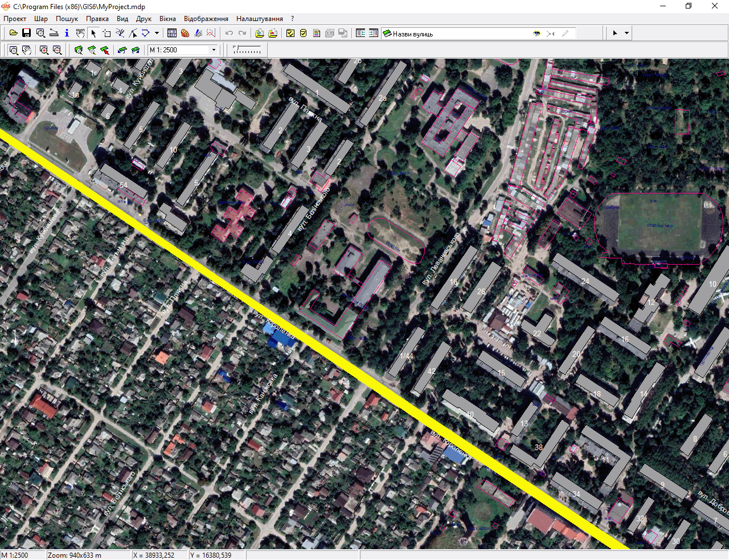Save the project with the floppy disk icon

pyautogui.click(x=26, y=33)
